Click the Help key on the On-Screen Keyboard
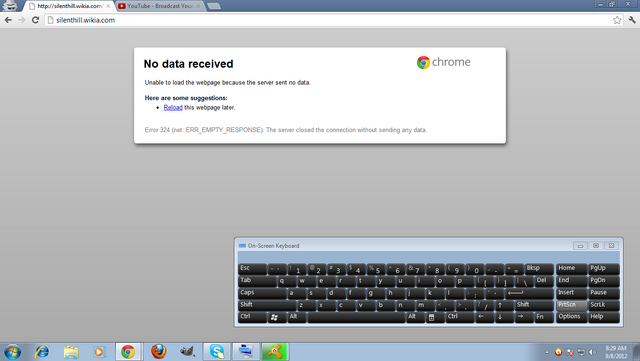Screen dimensions: 640x361 coord(604,317)
